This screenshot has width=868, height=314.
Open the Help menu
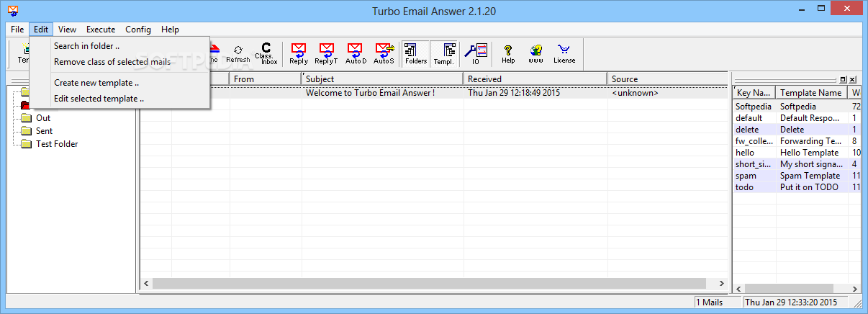coord(171,30)
